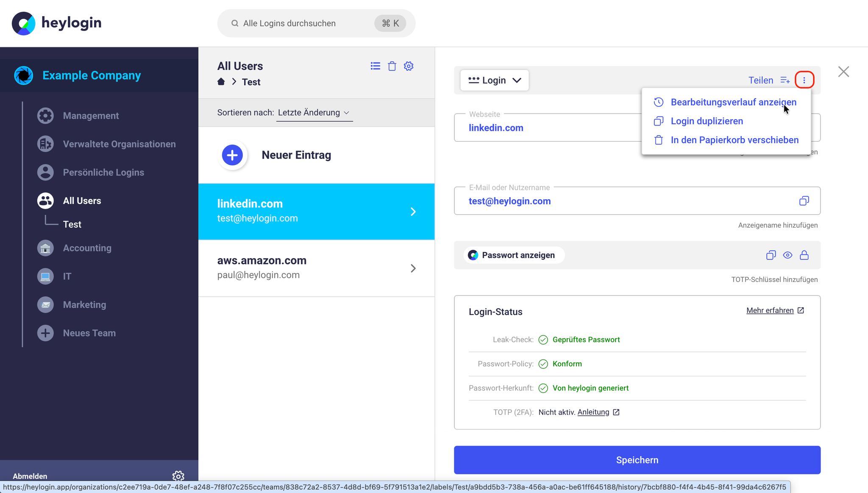Viewport: 868px width, 493px height.
Task: Select Bearbeitungsverlauf anzeigen menu item
Action: click(733, 102)
